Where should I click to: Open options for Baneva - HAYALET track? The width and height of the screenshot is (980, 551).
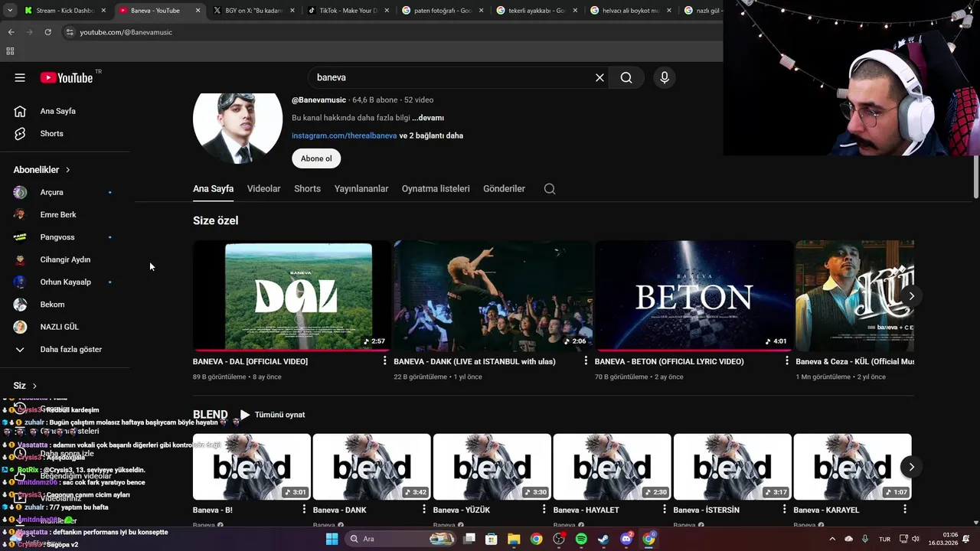click(665, 509)
